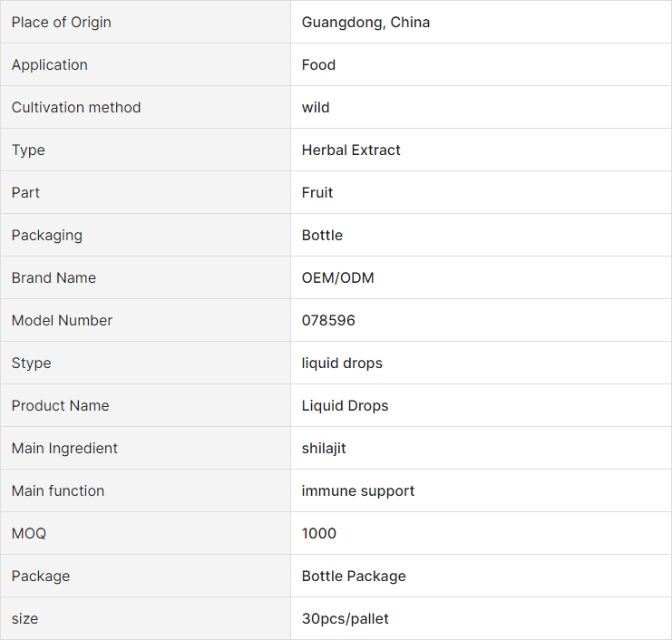
Task: Select the Food application value
Action: click(318, 64)
